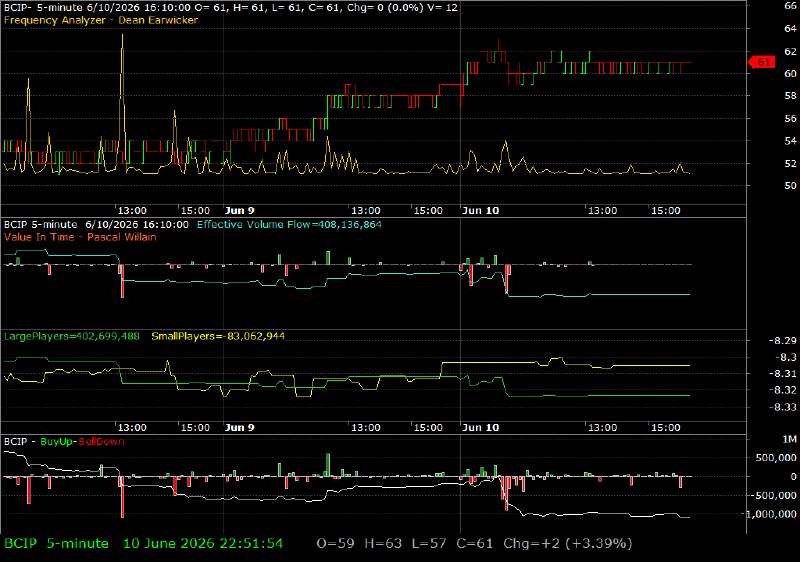Click the 1M volume axis label

(x=789, y=440)
